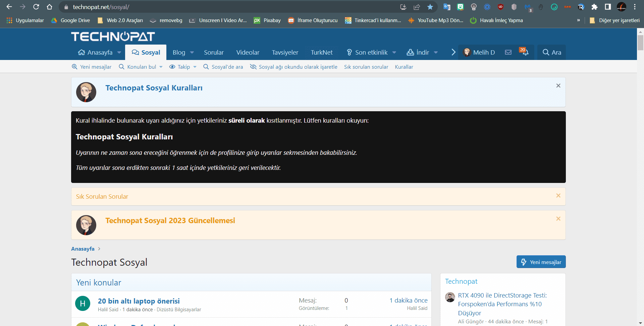
Task: Dismiss the Technopat Sosyal Kuralları notice
Action: point(558,86)
